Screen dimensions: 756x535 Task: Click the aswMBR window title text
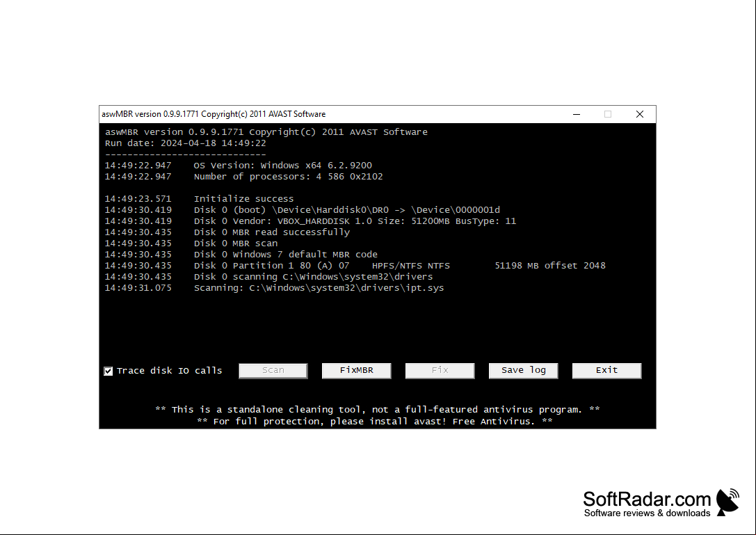[x=214, y=114]
